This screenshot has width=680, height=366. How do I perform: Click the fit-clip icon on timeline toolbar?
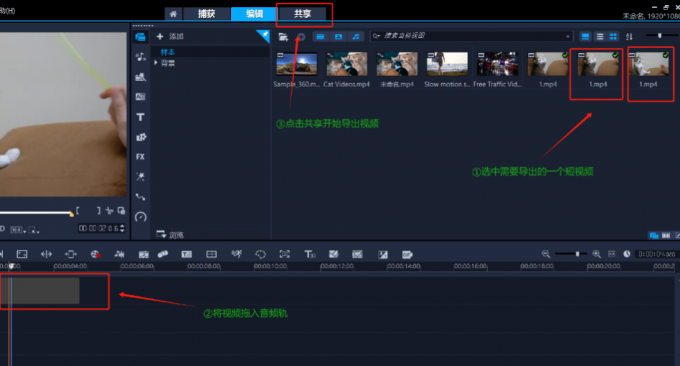coord(71,254)
